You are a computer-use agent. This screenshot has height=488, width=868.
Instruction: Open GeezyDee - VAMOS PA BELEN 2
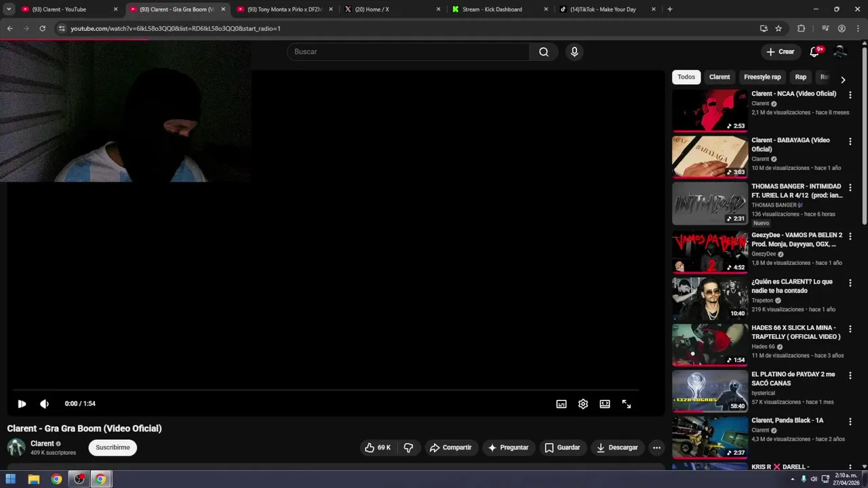(x=797, y=239)
